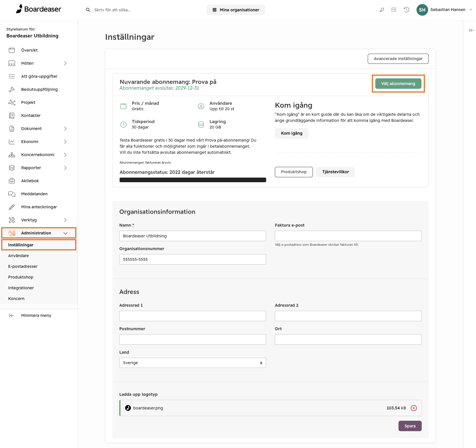Click the Beslutsuppföljning gavel icon

click(12, 89)
